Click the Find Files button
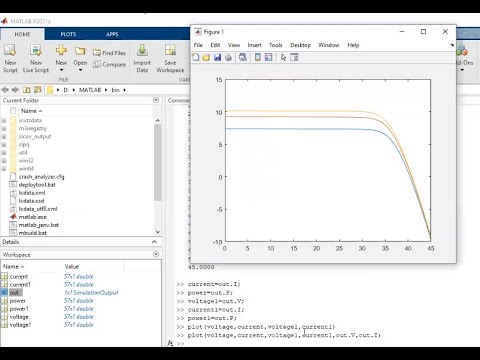 (x=109, y=53)
